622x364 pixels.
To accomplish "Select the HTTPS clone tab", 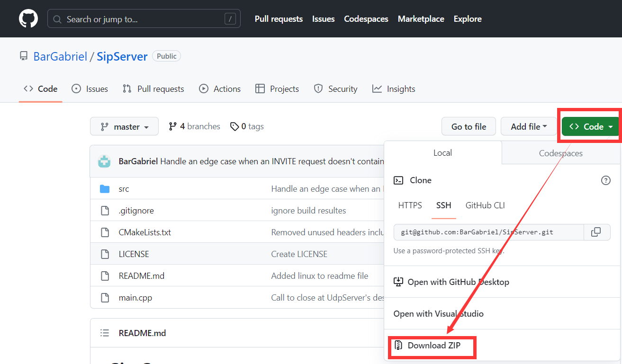I will click(x=410, y=205).
